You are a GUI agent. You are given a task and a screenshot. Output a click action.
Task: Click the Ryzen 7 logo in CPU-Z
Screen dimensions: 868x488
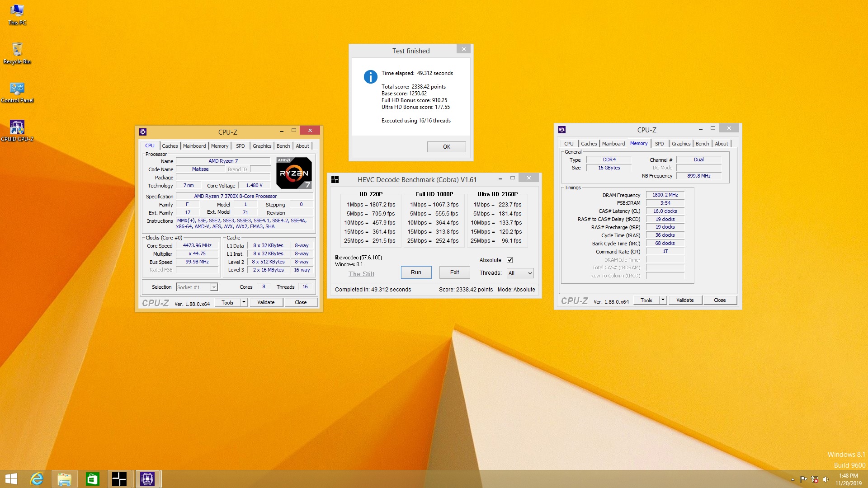coord(294,173)
